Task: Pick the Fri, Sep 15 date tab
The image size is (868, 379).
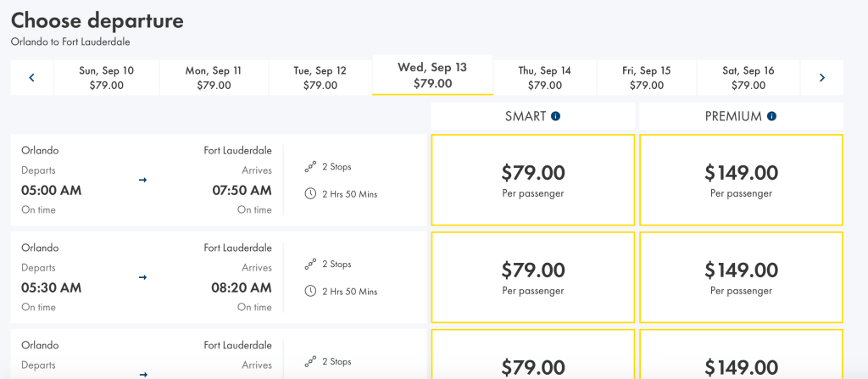Action: pyautogui.click(x=647, y=78)
